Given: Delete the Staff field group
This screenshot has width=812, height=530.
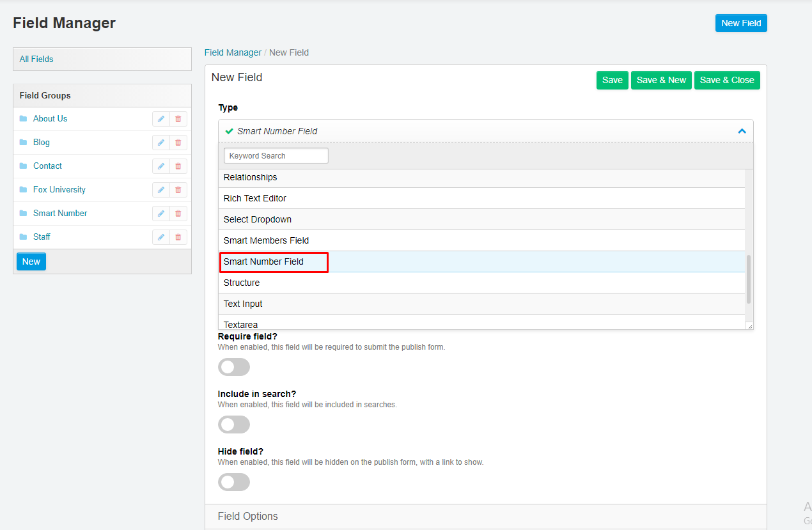Looking at the screenshot, I should coord(178,237).
